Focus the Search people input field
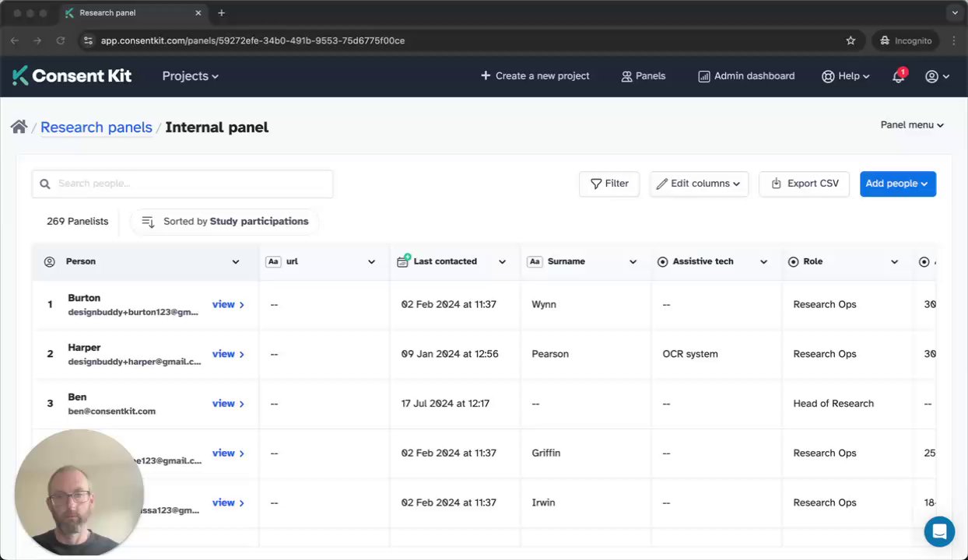Screen dimensions: 968x560 [x=191, y=184]
